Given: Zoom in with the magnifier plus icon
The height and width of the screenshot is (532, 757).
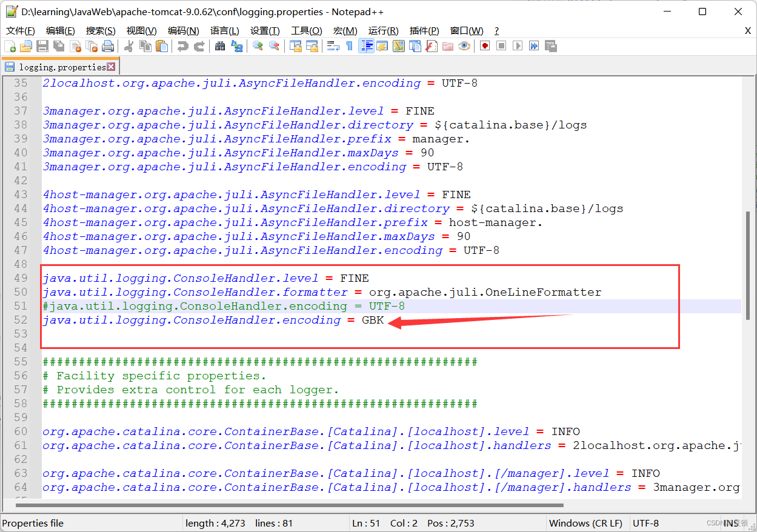Looking at the screenshot, I should click(258, 46).
